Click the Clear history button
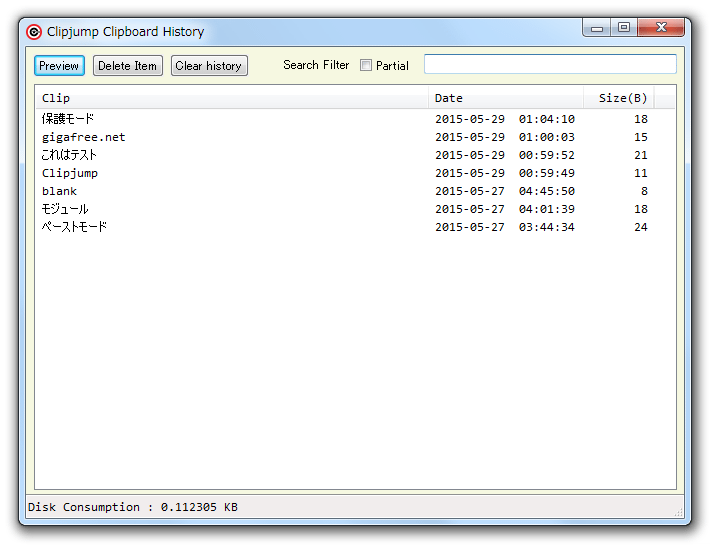 209,65
